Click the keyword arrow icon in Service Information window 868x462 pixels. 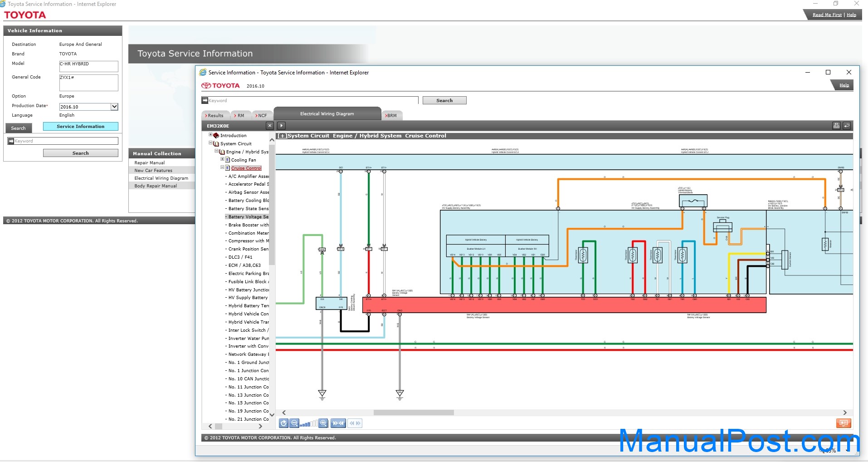[205, 100]
